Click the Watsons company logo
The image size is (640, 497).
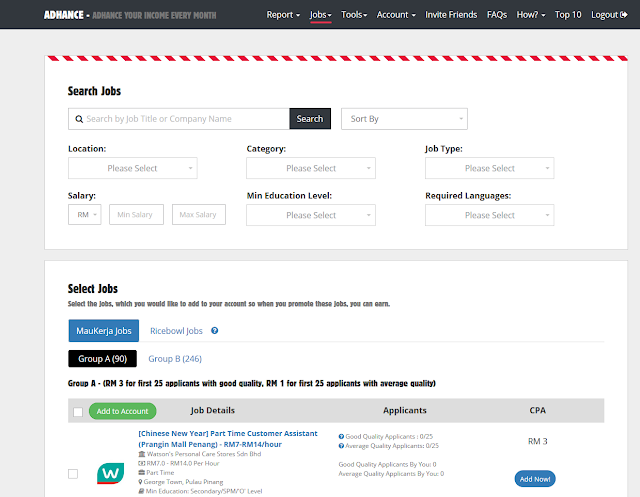[x=110, y=473]
